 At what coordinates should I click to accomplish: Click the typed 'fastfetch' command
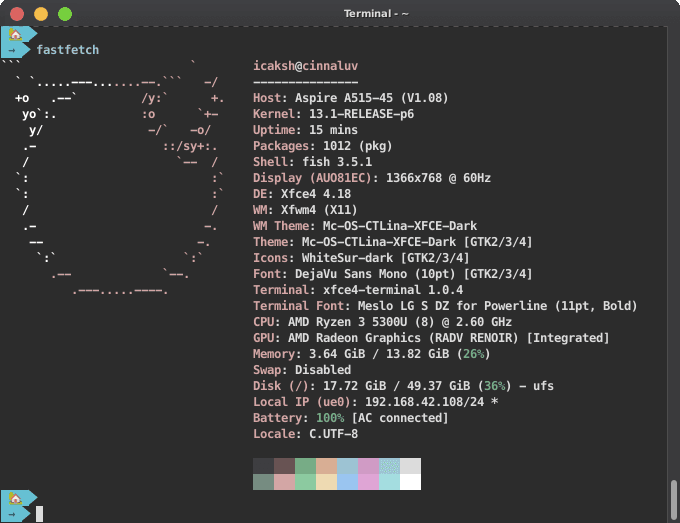point(68,50)
